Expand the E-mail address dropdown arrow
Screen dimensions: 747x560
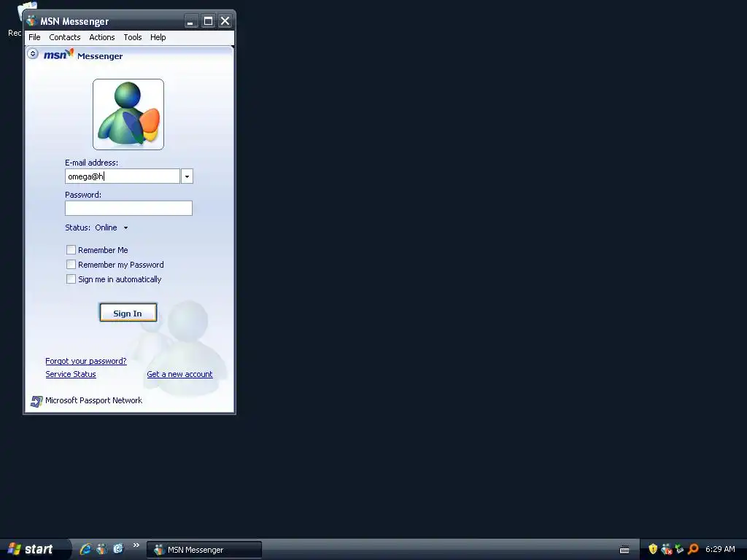187,176
